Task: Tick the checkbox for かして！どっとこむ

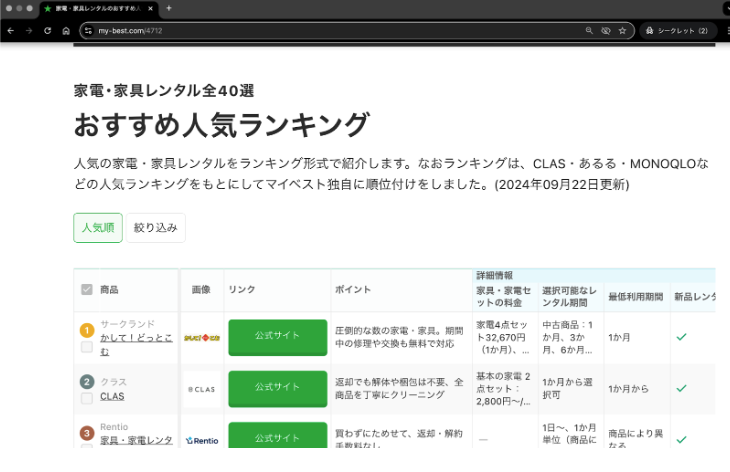Action: coord(87,347)
